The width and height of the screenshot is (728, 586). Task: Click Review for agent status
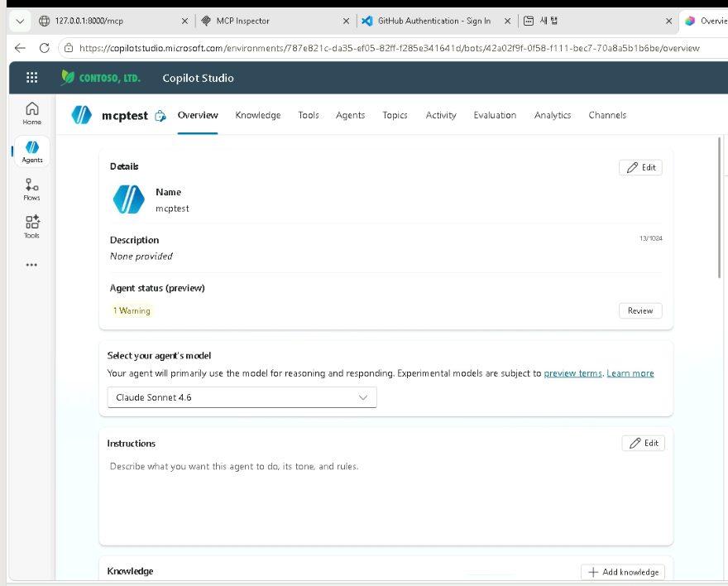[640, 310]
